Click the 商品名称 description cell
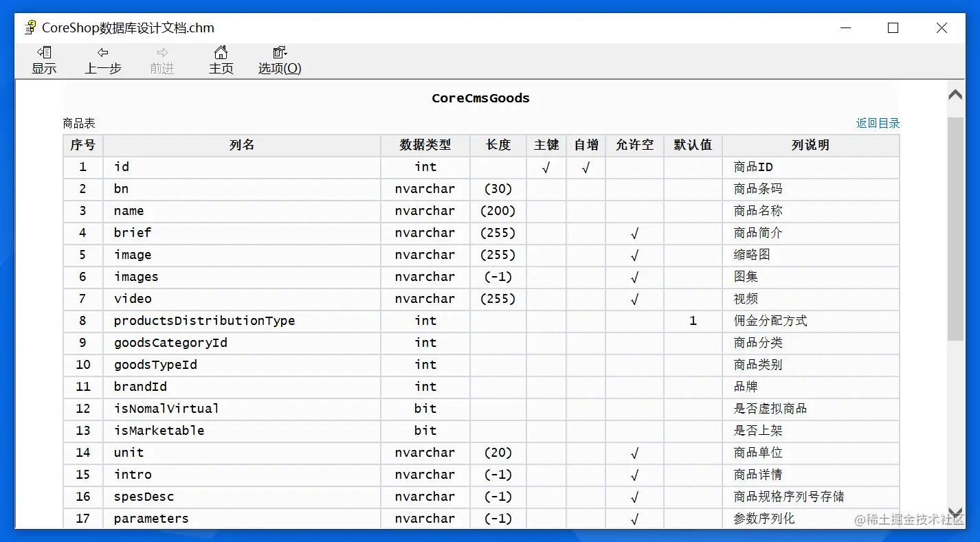This screenshot has height=542, width=980. click(811, 211)
